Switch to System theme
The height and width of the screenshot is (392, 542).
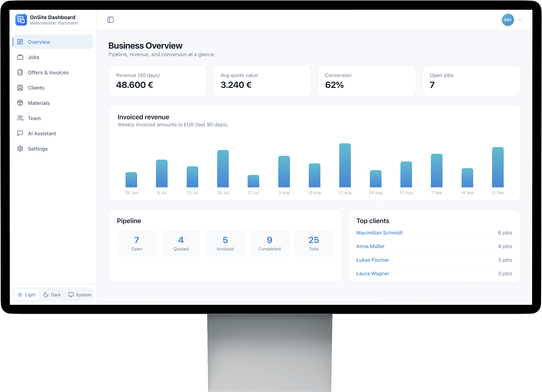point(80,295)
